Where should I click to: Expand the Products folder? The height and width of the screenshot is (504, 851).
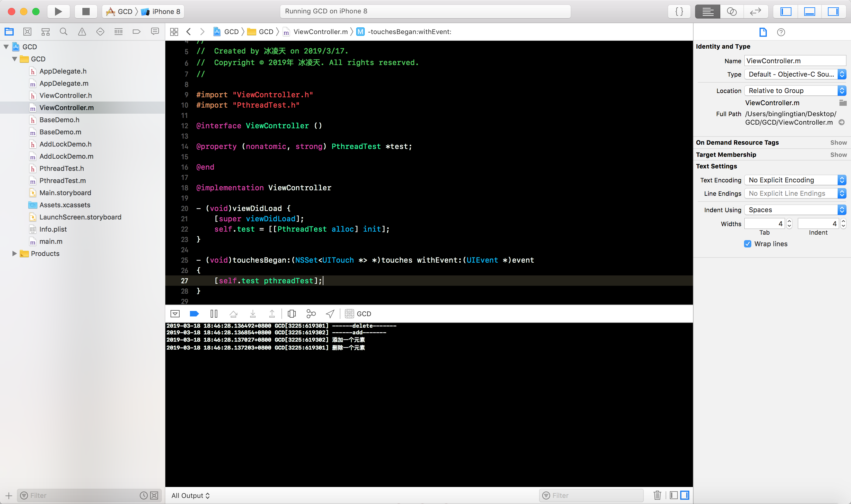pyautogui.click(x=15, y=254)
